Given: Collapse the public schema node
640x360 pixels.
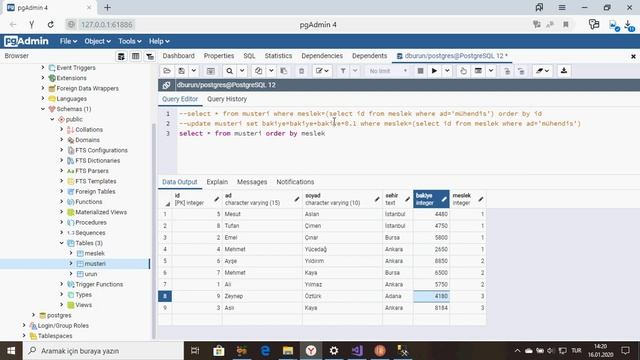Looking at the screenshot, I should point(52,119).
